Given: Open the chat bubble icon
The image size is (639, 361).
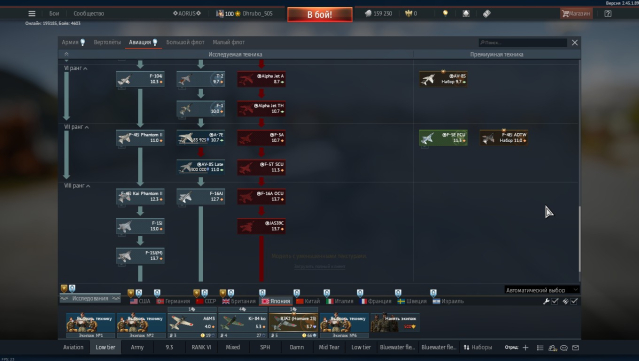Looking at the screenshot, I should tap(564, 348).
